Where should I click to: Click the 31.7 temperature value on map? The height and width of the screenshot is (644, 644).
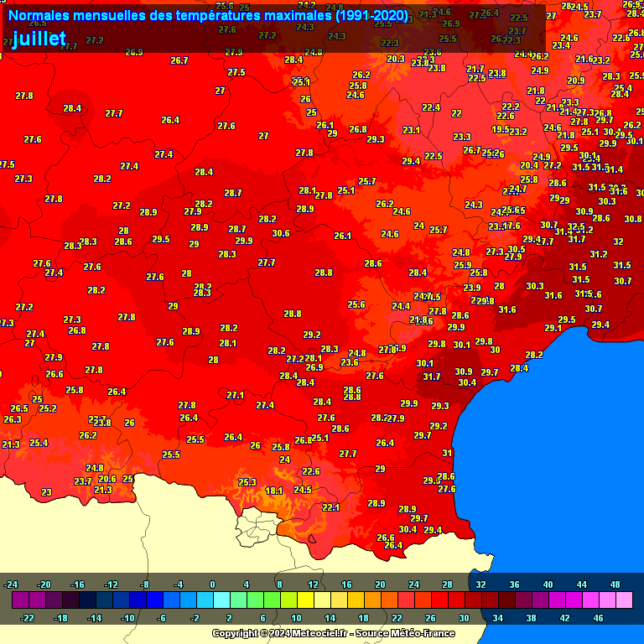click(x=431, y=377)
